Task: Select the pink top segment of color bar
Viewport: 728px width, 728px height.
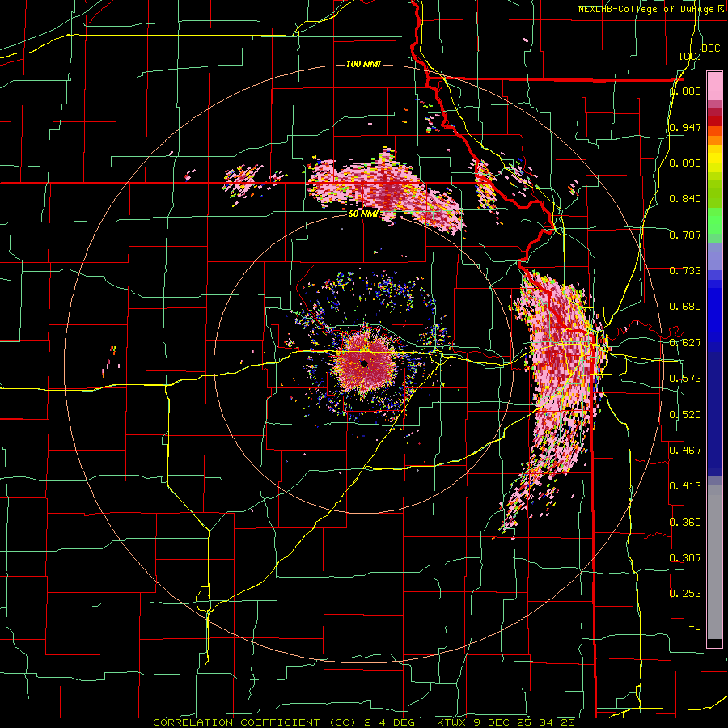Action: 714,86
